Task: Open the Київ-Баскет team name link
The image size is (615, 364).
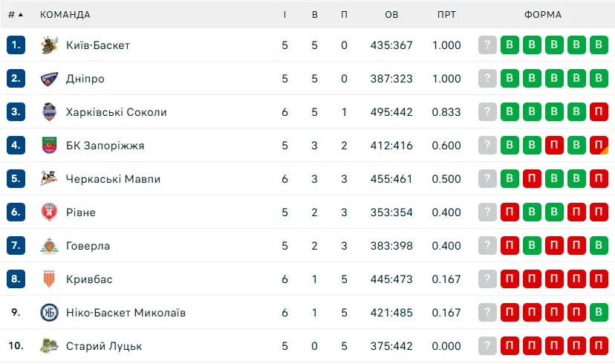Action: [x=97, y=45]
